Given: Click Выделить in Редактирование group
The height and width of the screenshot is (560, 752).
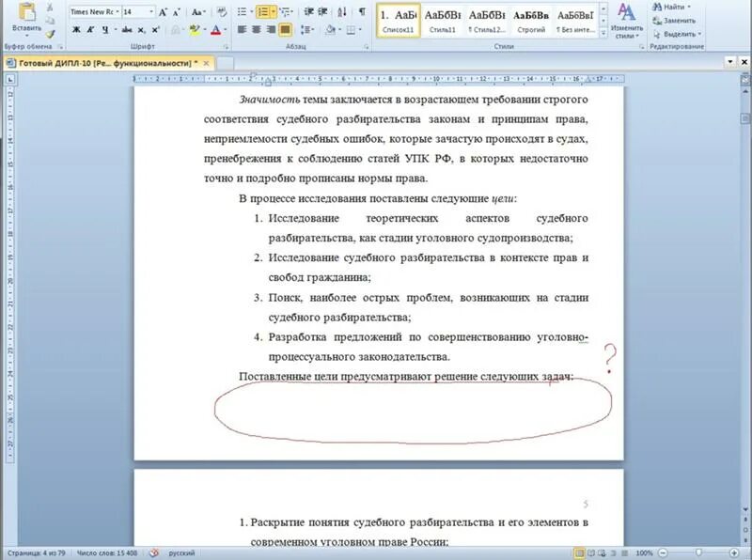Looking at the screenshot, I should click(677, 34).
